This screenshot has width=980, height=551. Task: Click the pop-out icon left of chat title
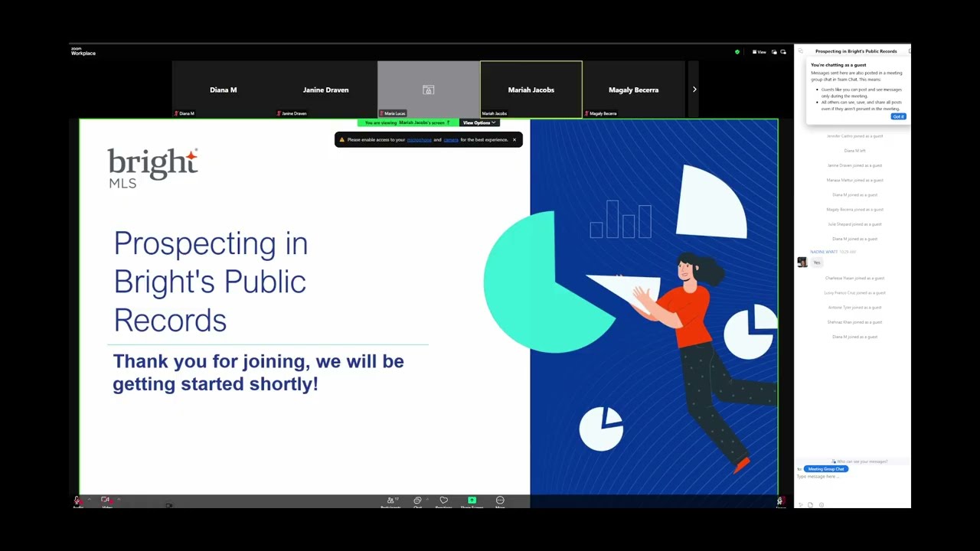(801, 51)
